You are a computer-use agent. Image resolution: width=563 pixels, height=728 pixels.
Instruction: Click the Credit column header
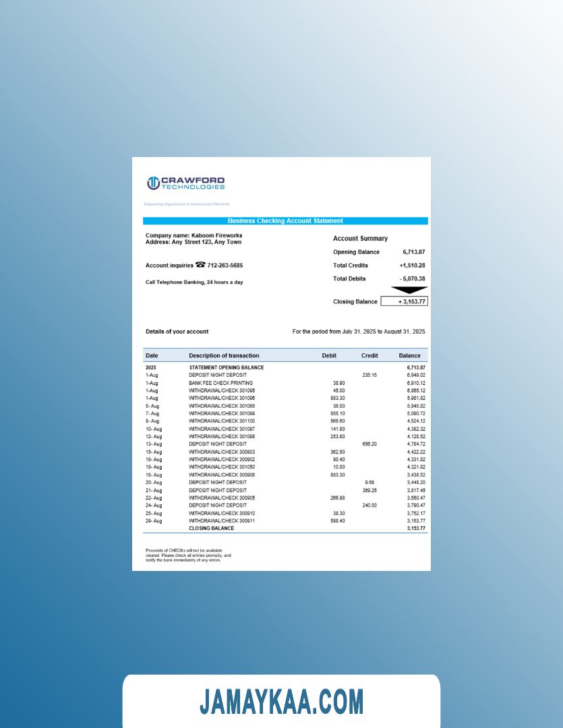[x=369, y=355]
